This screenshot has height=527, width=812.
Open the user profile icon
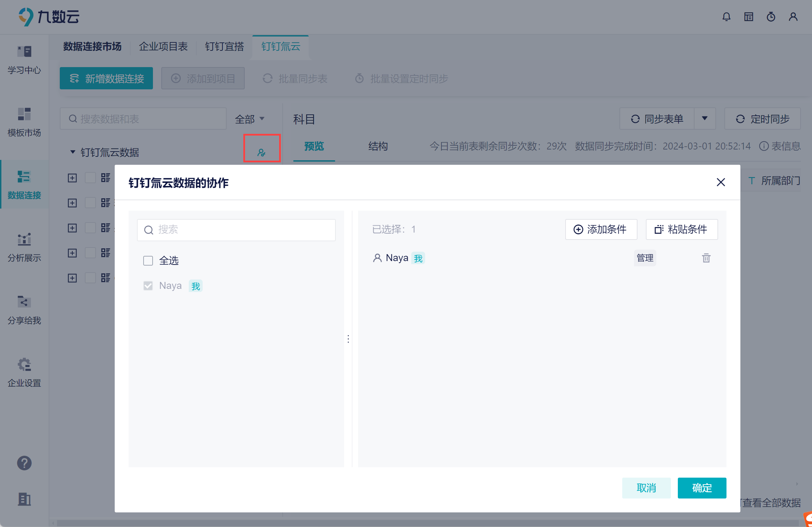tap(793, 17)
